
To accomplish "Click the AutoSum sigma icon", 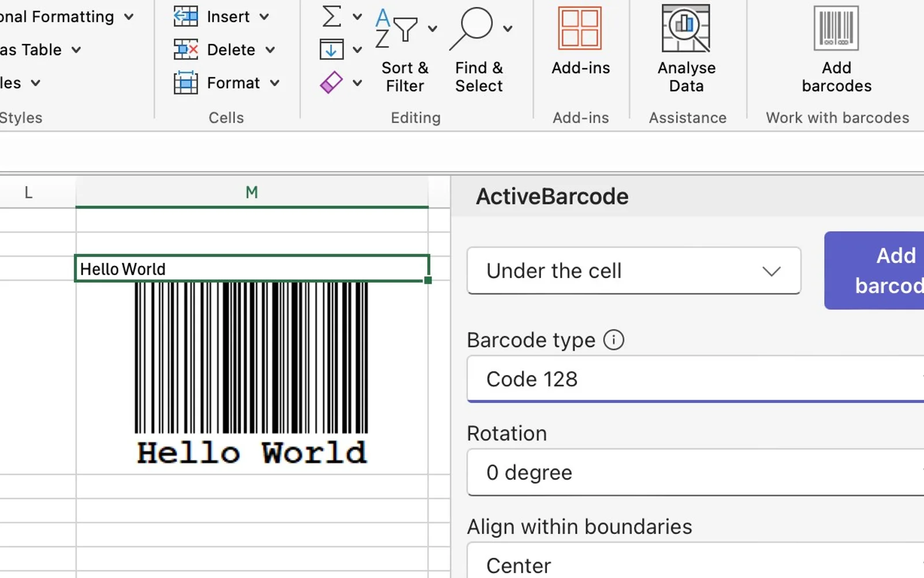I will [331, 17].
